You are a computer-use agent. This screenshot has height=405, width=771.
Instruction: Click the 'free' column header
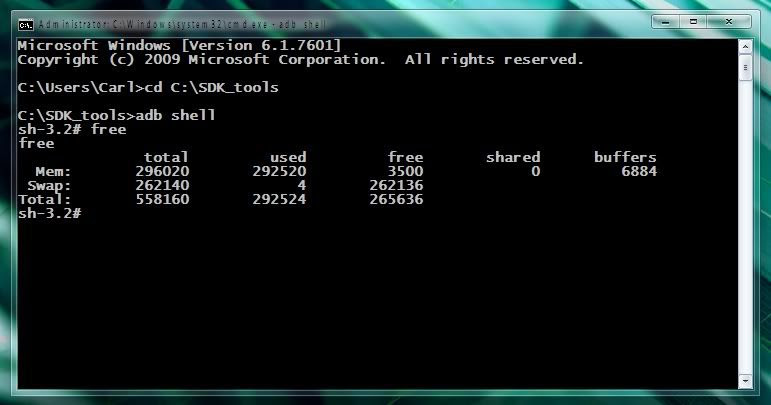(x=405, y=157)
